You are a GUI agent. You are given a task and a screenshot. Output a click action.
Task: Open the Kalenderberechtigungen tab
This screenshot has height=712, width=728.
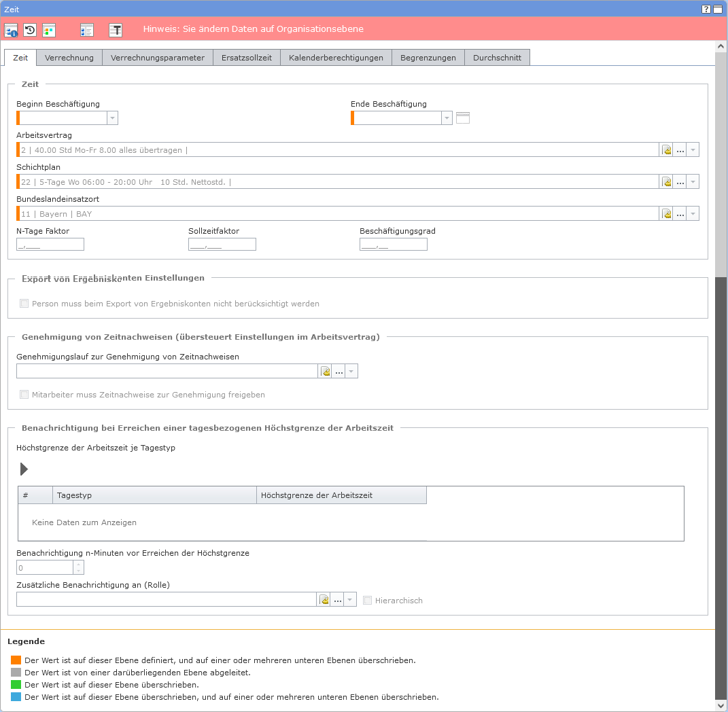tap(336, 58)
